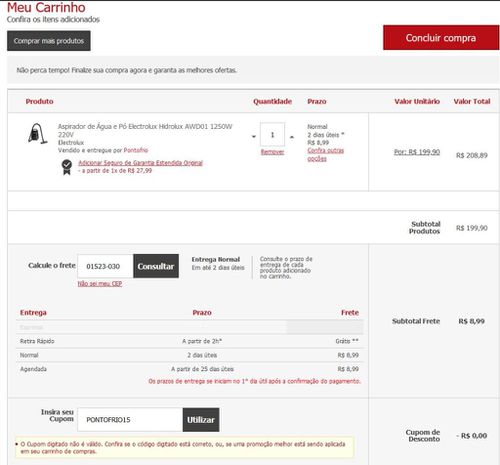Select the Normal delivery row in shipping table
The image size is (500, 465).
pos(190,355)
